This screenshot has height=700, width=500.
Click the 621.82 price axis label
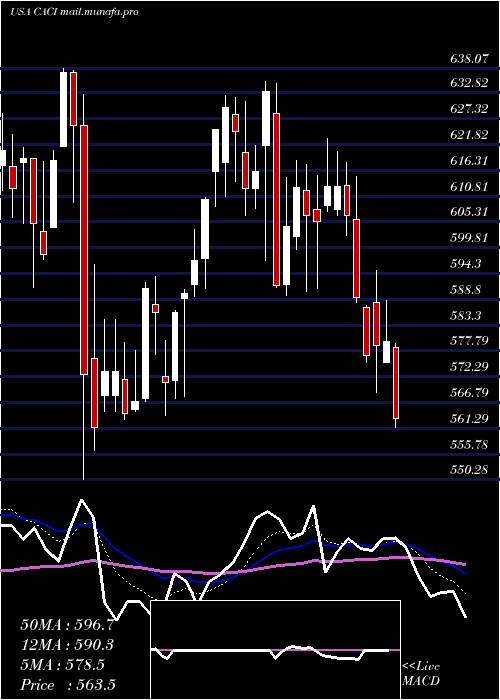pos(468,134)
